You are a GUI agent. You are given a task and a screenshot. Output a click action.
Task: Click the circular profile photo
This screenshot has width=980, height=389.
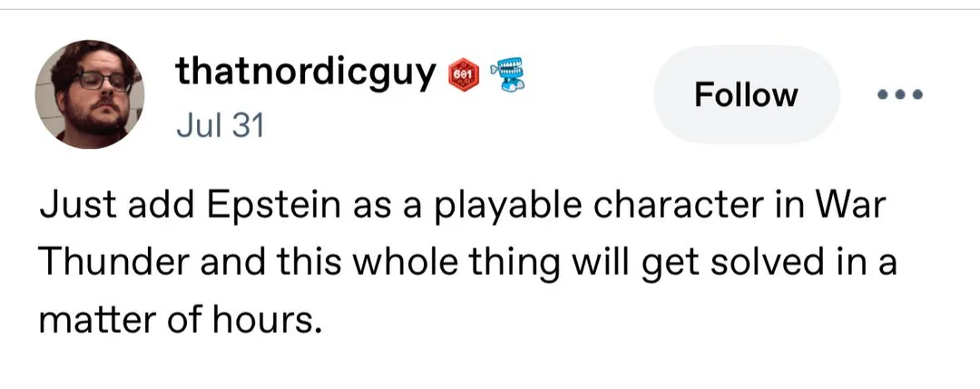click(x=89, y=94)
